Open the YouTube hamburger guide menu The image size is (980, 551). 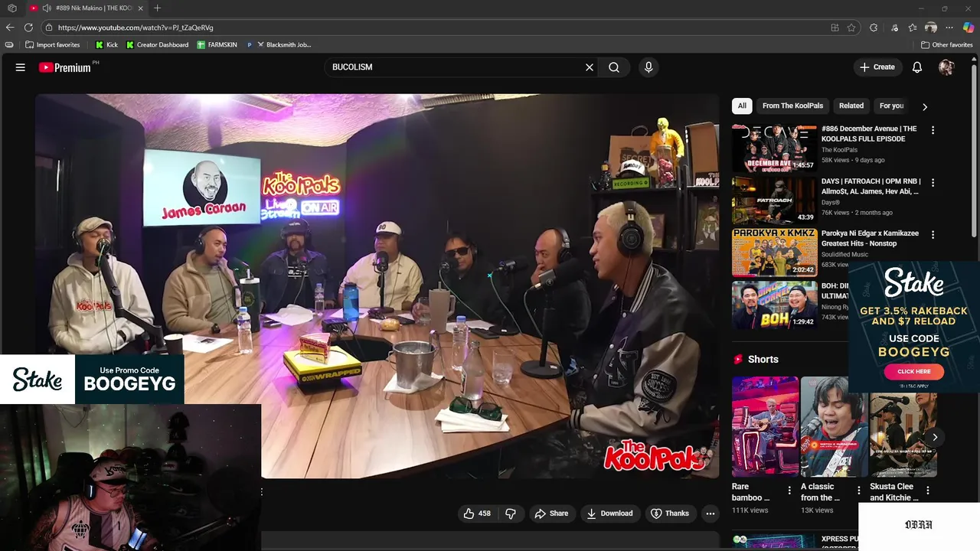tap(21, 67)
